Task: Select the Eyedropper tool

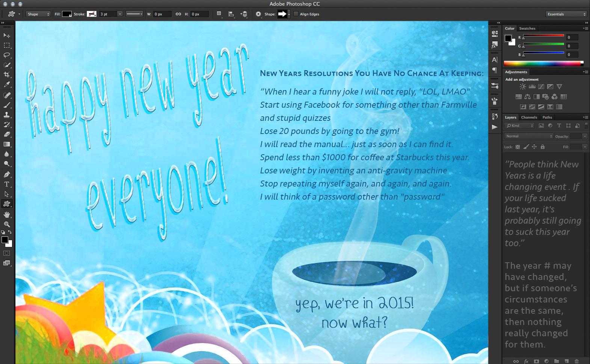Action: pyautogui.click(x=7, y=85)
